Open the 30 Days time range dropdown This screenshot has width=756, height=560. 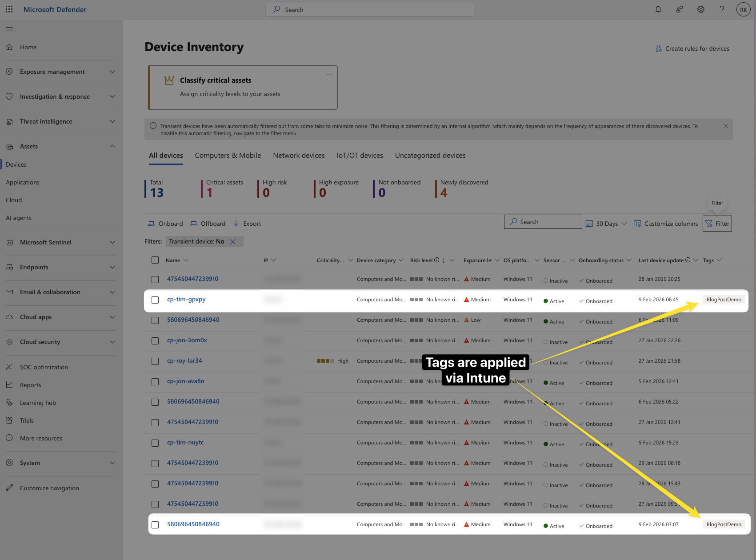(606, 224)
